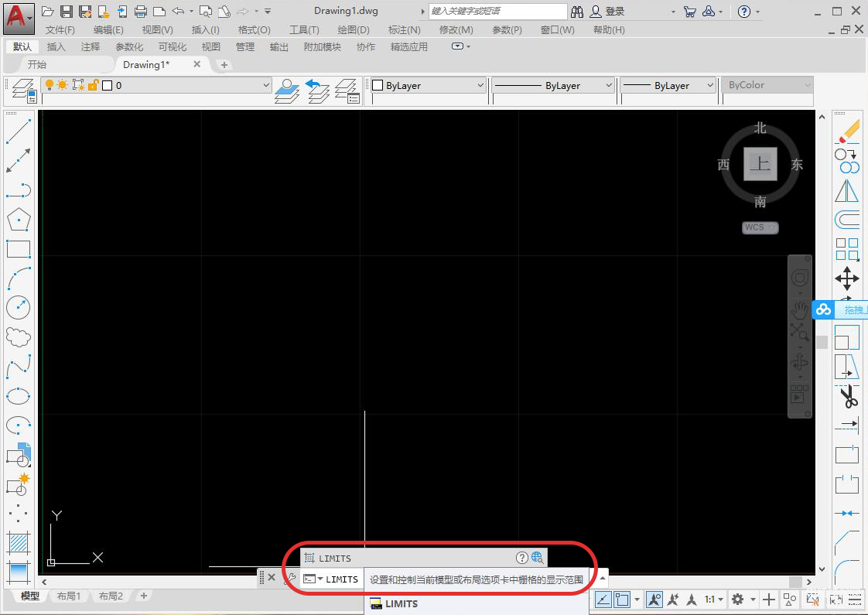Click the Layer Previous icon
Image resolution: width=868 pixels, height=615 pixels.
[317, 91]
